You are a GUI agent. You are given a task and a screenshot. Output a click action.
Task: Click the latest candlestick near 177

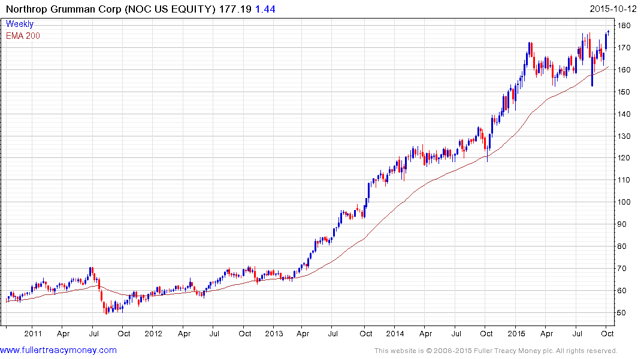[x=608, y=32]
